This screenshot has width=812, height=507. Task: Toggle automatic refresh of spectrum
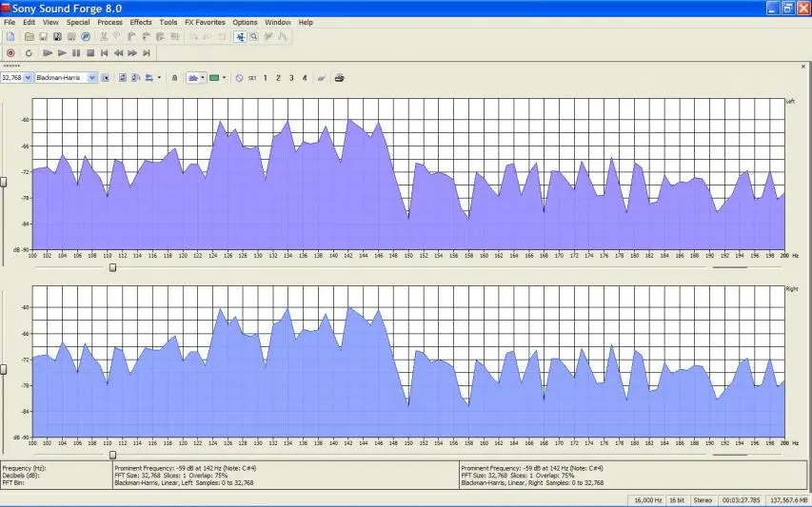coord(136,78)
